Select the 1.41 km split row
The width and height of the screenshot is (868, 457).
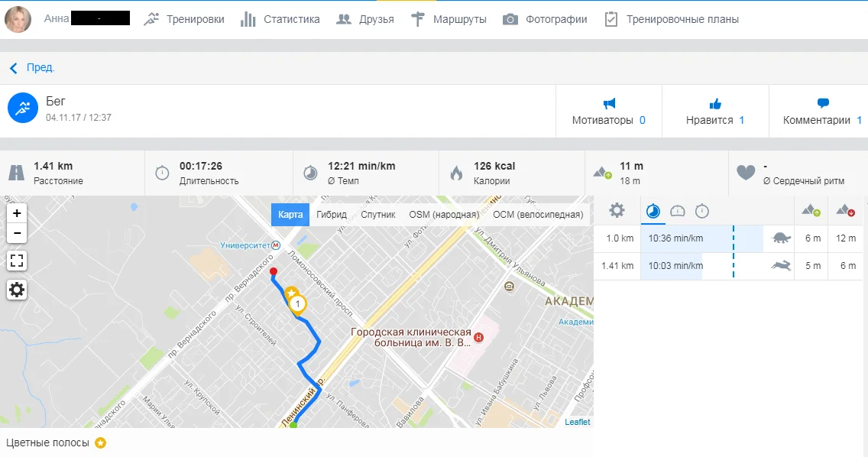[x=728, y=266]
